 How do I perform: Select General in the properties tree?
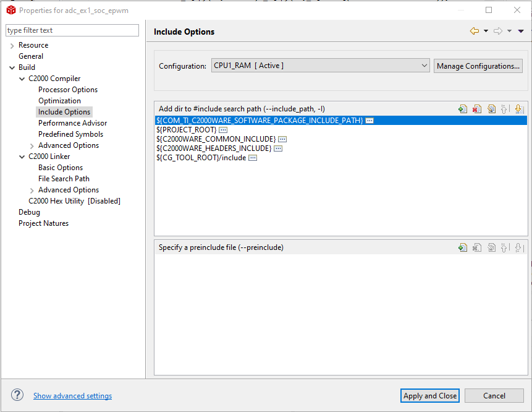[31, 56]
